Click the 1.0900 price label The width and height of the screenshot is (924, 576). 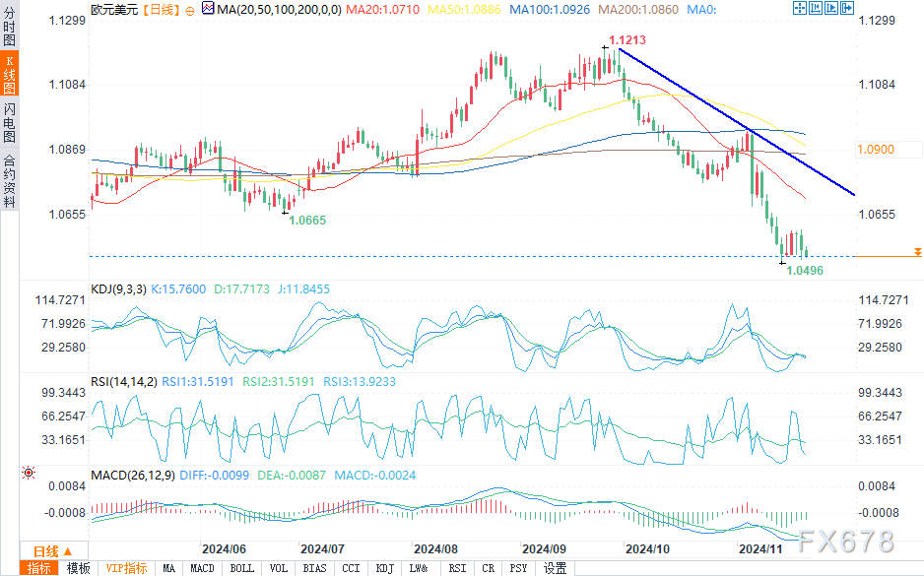tap(877, 150)
